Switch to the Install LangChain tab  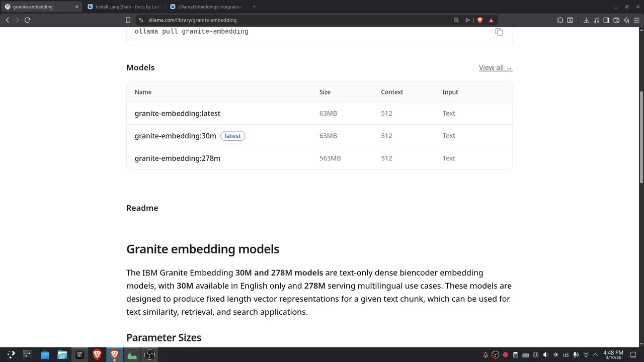123,7
